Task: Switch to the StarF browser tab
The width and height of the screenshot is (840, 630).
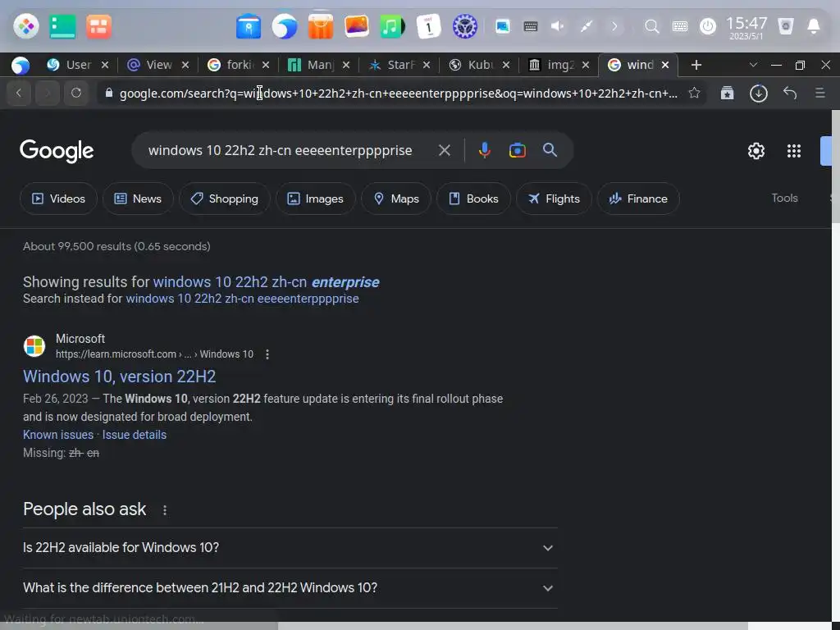Action: pos(399,65)
